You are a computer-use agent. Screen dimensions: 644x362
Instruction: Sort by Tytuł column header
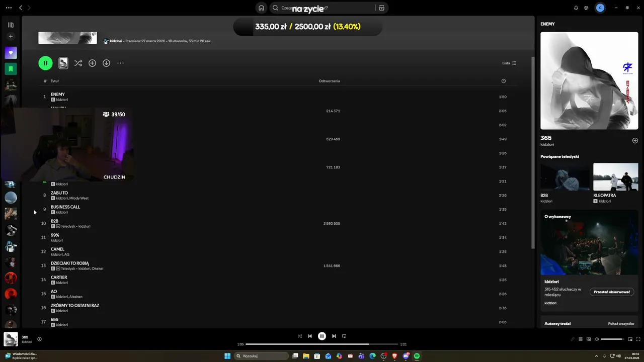[55, 81]
